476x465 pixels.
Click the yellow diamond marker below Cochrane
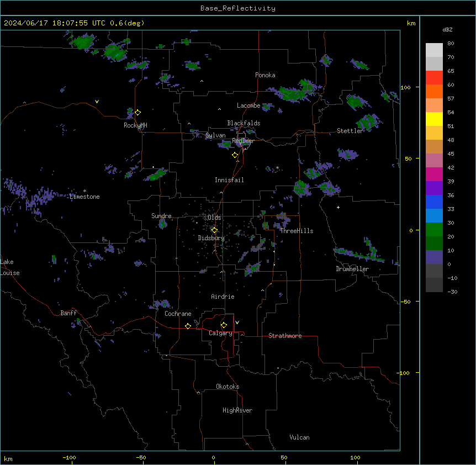coord(188,326)
